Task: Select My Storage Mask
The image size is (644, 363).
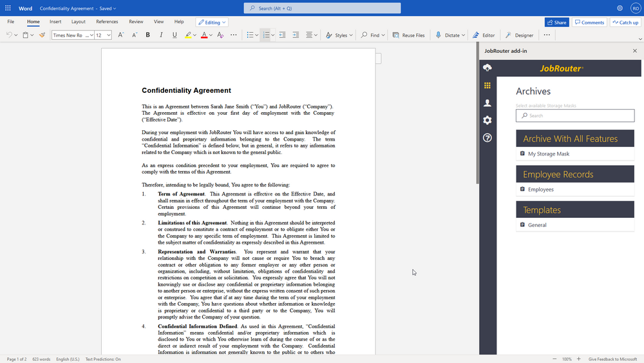Action: 575,153
